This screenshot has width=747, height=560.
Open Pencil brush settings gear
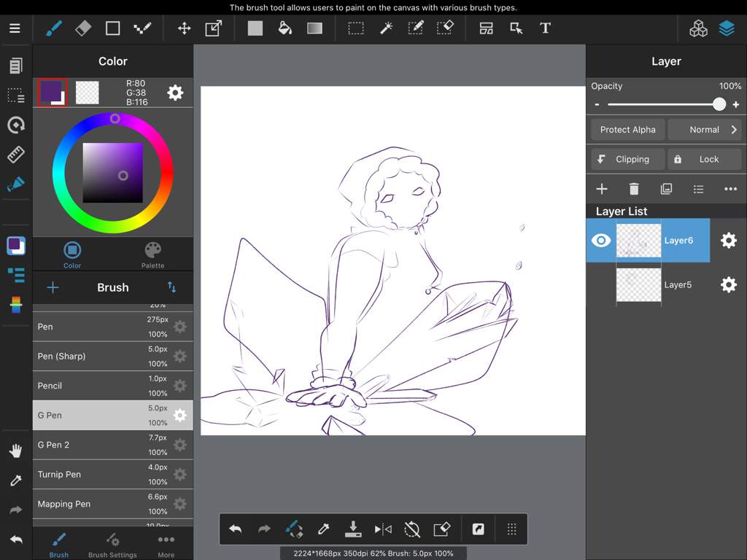pyautogui.click(x=180, y=386)
